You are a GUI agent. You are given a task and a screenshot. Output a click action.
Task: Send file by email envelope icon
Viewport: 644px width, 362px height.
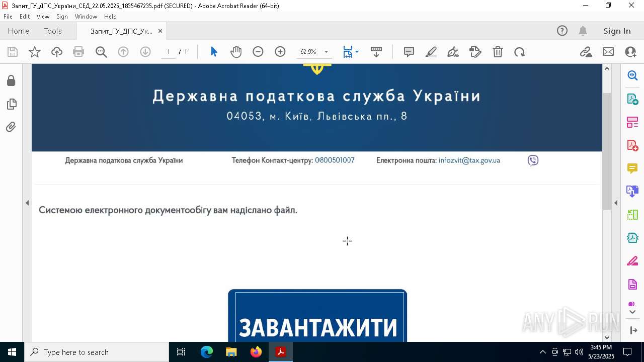(x=608, y=52)
